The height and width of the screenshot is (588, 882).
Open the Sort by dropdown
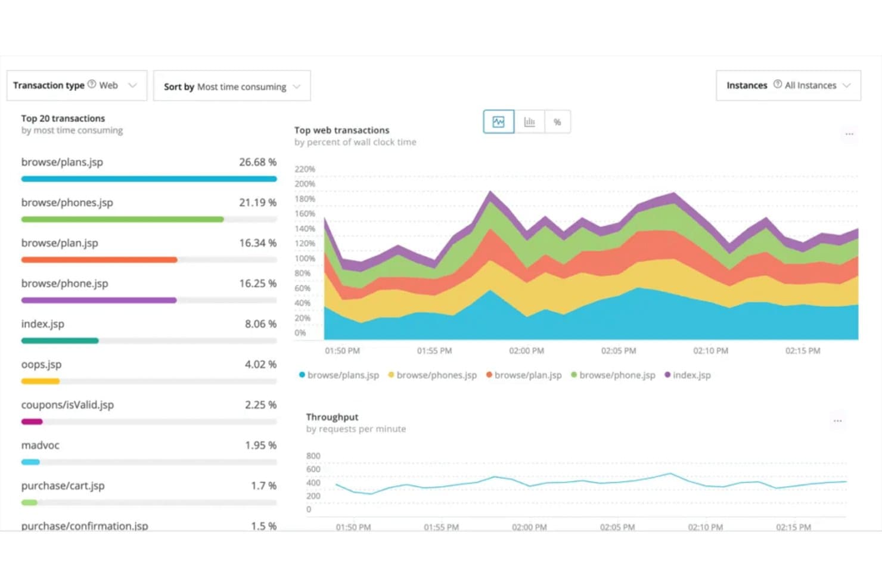232,86
